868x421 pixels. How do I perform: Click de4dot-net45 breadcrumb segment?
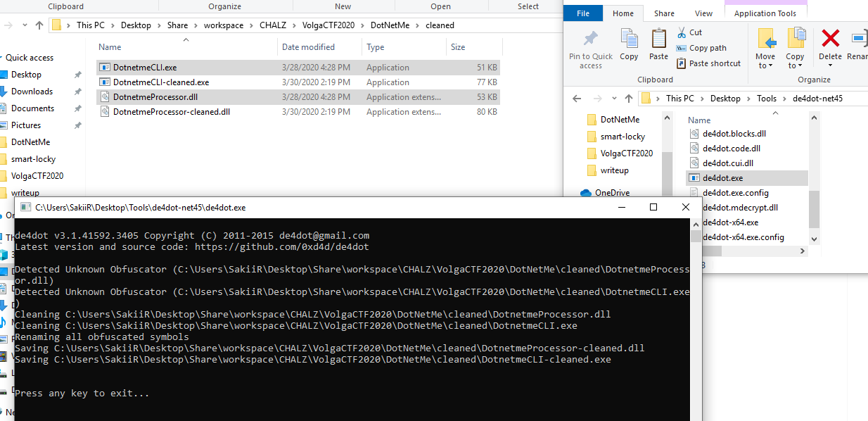pos(816,99)
